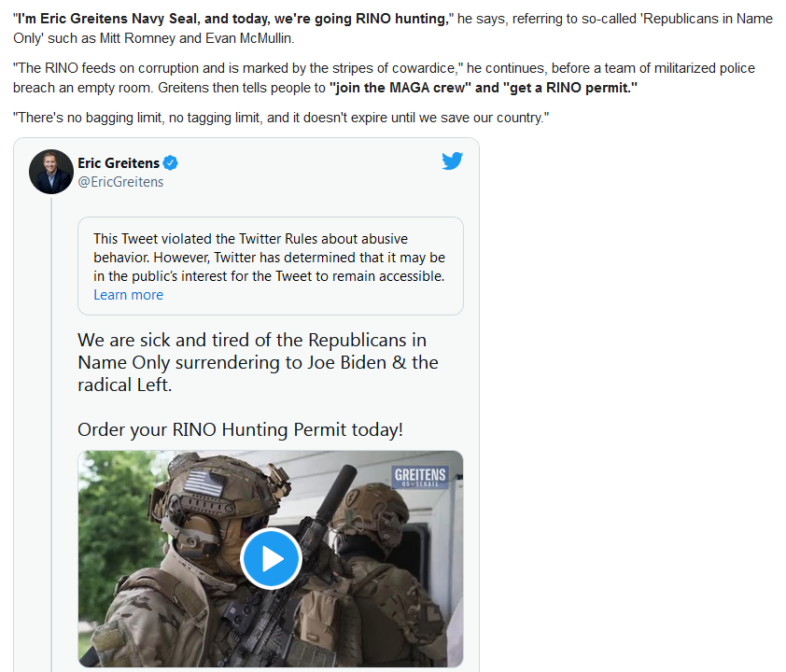This screenshot has width=786, height=672.
Task: Click the bold 'going RINO hunting' quote
Action: [x=232, y=19]
